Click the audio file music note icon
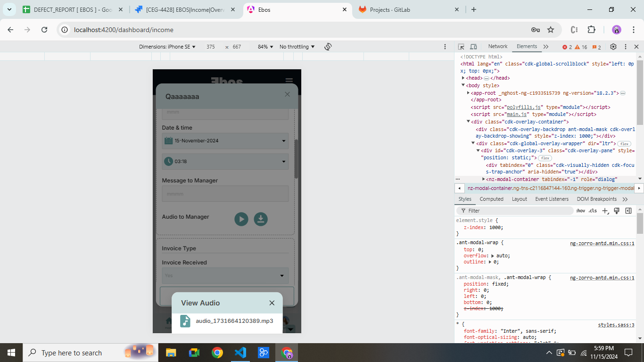Image resolution: width=644 pixels, height=362 pixels. (185, 321)
